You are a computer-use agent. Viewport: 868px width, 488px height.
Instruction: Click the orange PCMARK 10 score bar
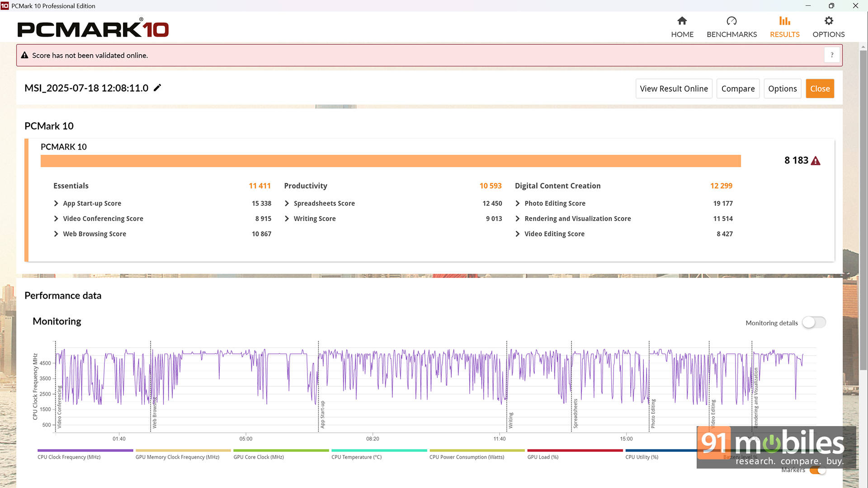(391, 161)
